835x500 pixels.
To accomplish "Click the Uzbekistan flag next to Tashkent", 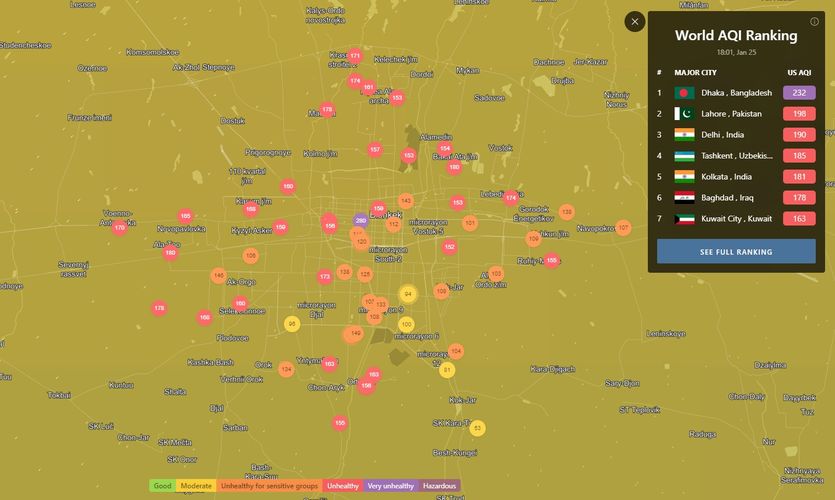I will [x=684, y=156].
